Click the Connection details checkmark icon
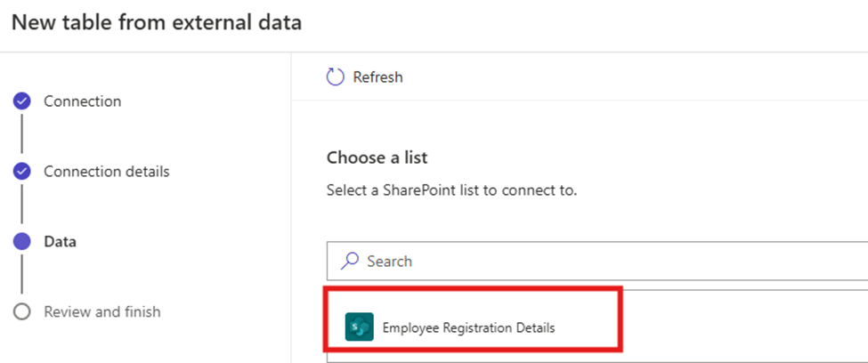 coord(23,171)
